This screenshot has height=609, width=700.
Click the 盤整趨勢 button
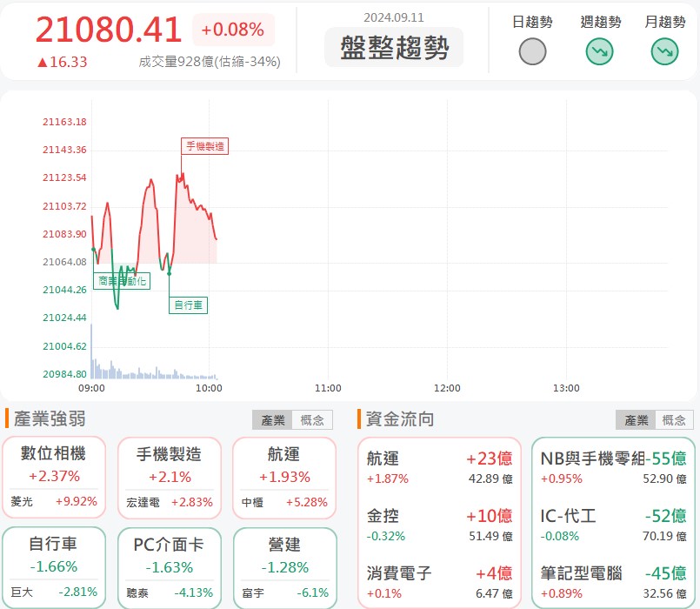[x=394, y=47]
